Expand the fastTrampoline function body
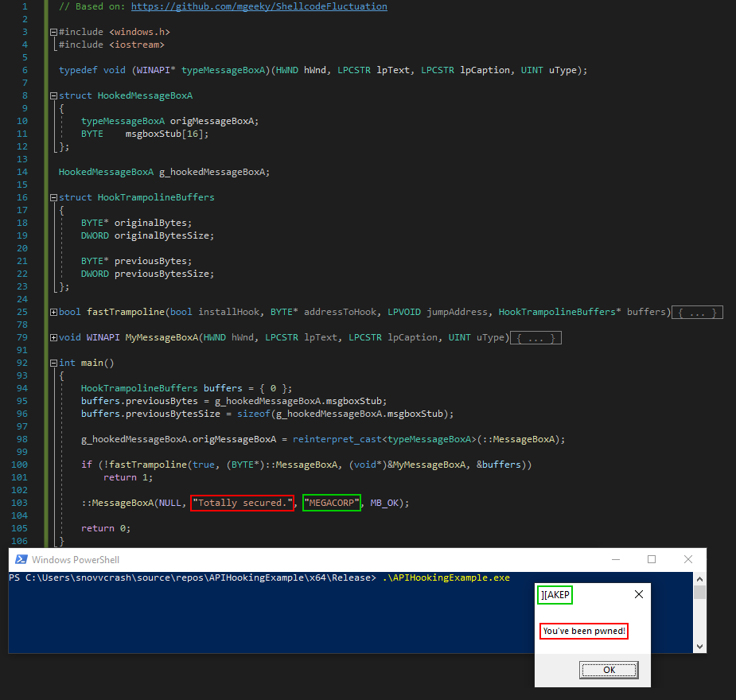The image size is (736, 700). (x=53, y=313)
